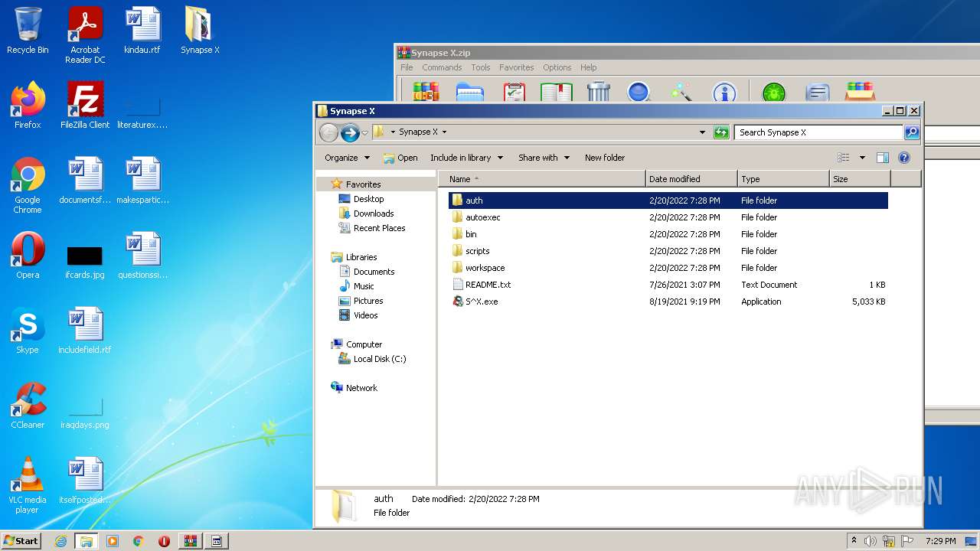Expand address bar previous locations dropdown

tap(702, 132)
